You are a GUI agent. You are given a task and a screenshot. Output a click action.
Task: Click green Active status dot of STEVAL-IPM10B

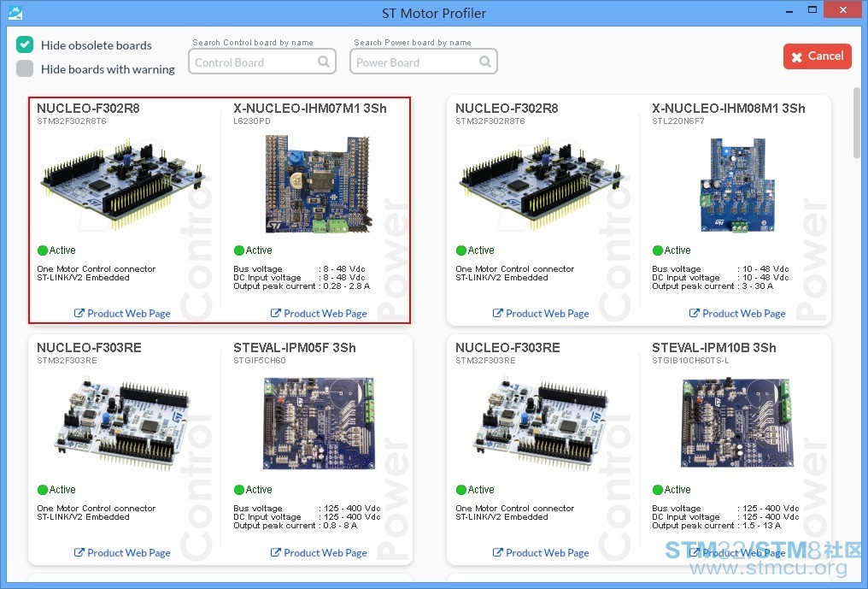tap(658, 490)
